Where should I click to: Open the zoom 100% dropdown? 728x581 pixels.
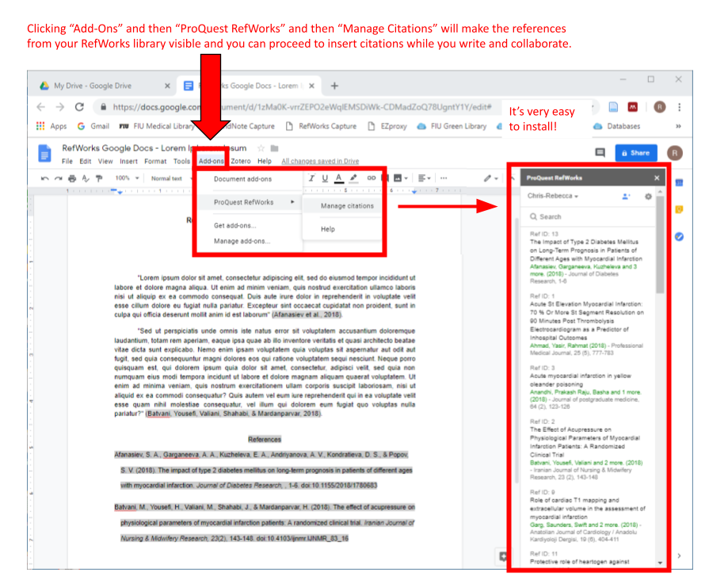tap(128, 178)
